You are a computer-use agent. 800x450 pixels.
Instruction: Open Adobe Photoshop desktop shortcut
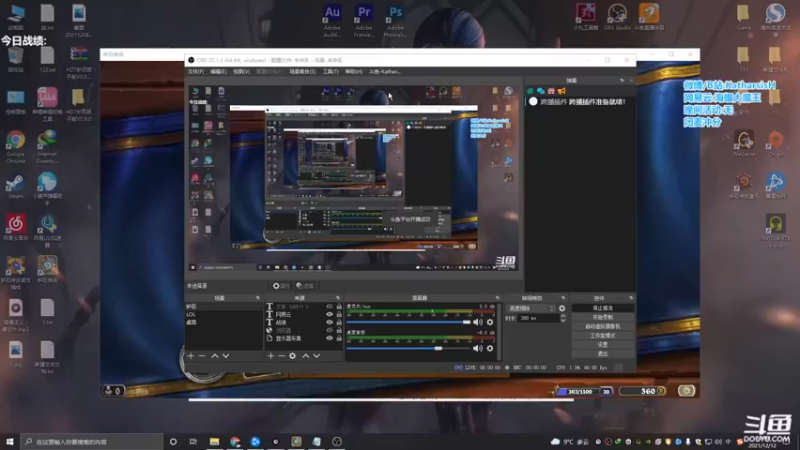pyautogui.click(x=395, y=20)
